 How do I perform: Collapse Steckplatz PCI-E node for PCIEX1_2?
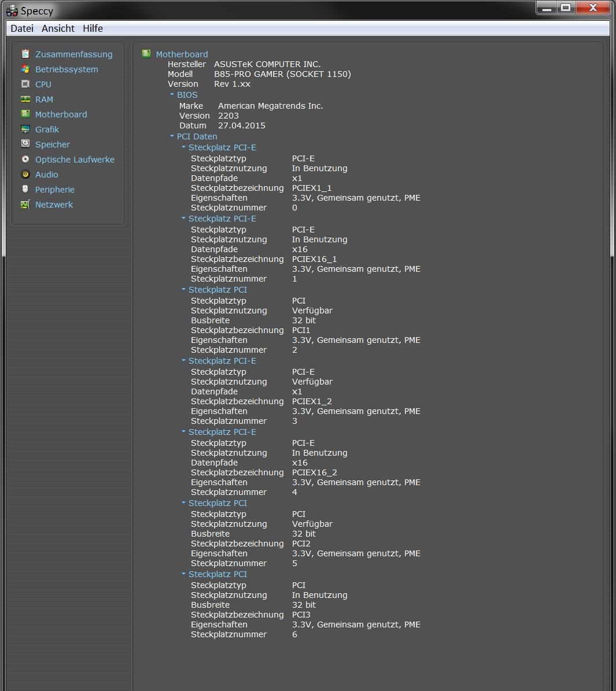pos(183,360)
